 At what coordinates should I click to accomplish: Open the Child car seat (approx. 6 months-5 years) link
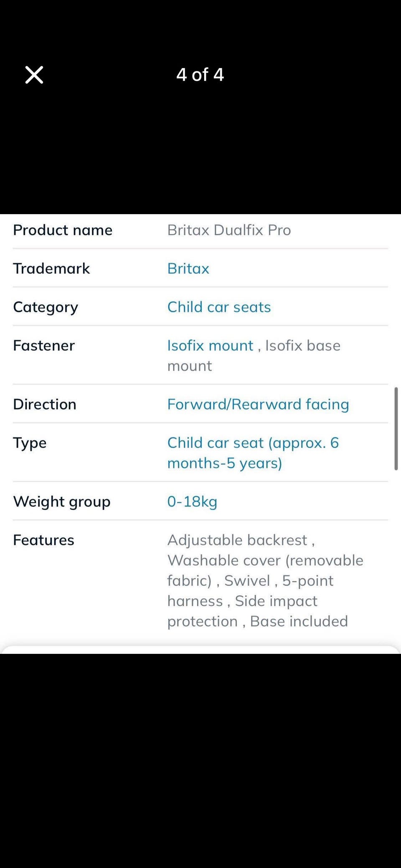tap(253, 453)
